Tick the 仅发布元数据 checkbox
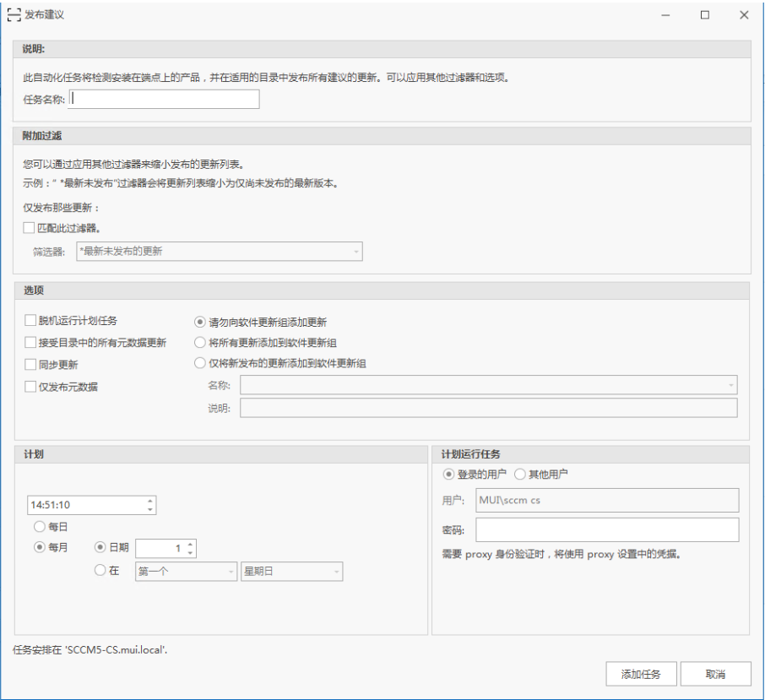This screenshot has height=700, width=765. tap(31, 387)
